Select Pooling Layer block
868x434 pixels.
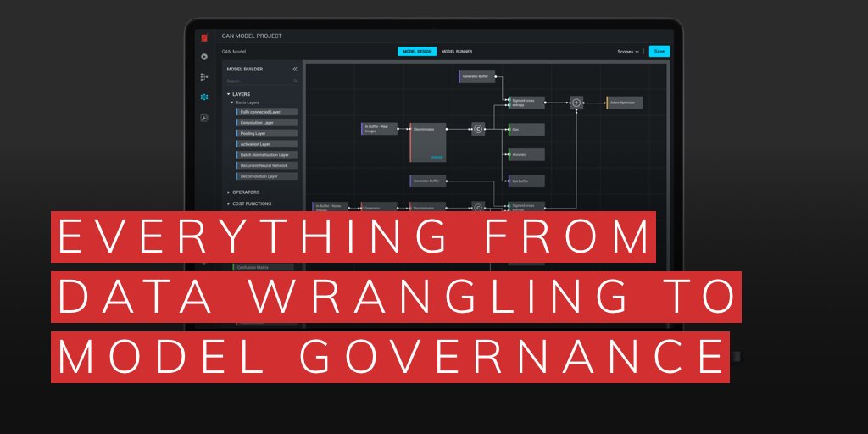click(266, 133)
